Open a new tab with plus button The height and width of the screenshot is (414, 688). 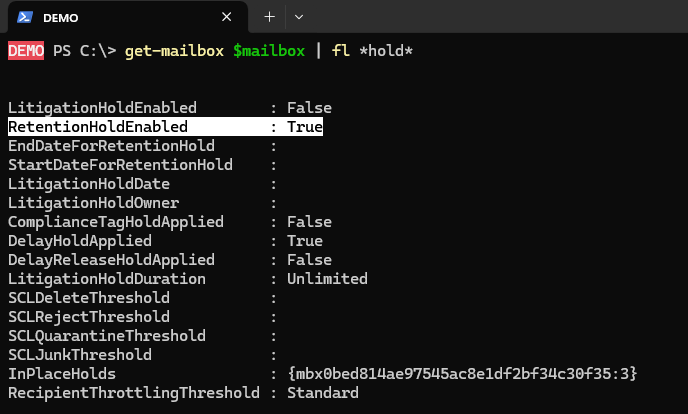click(x=269, y=17)
